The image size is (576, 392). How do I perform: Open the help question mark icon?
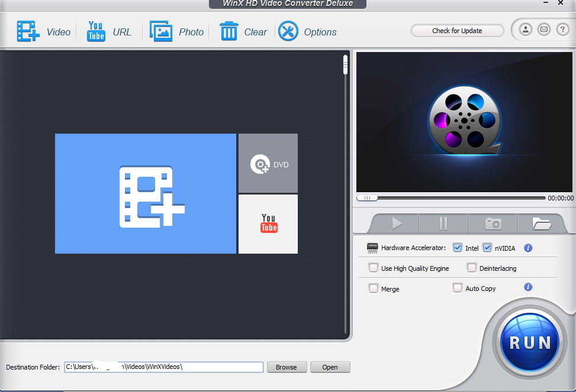click(x=562, y=30)
